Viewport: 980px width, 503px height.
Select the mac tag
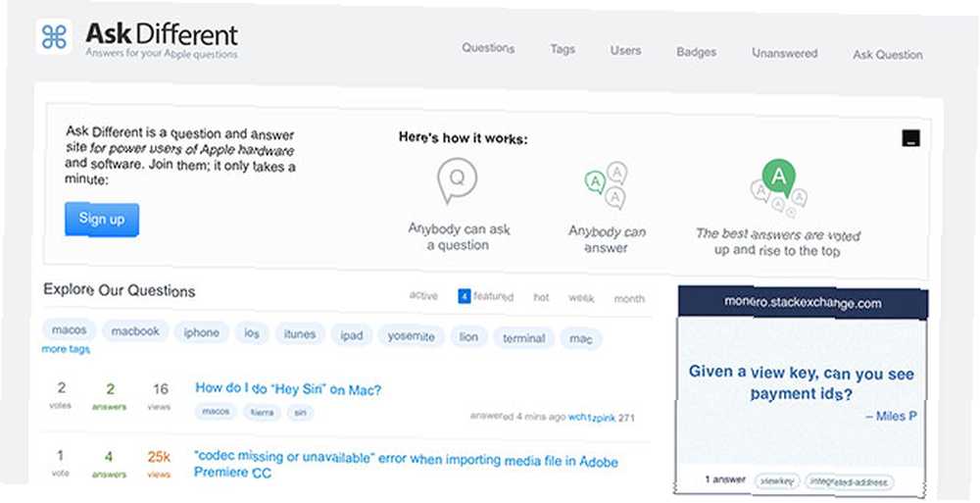(580, 339)
